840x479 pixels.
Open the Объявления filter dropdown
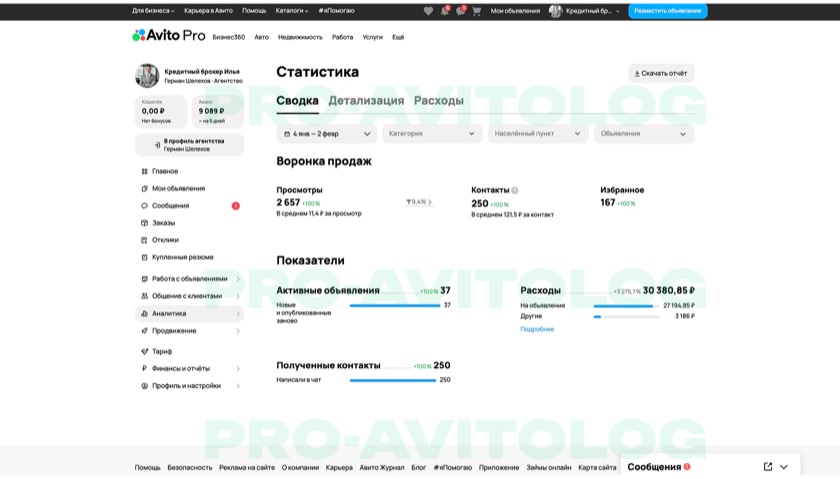click(x=644, y=134)
